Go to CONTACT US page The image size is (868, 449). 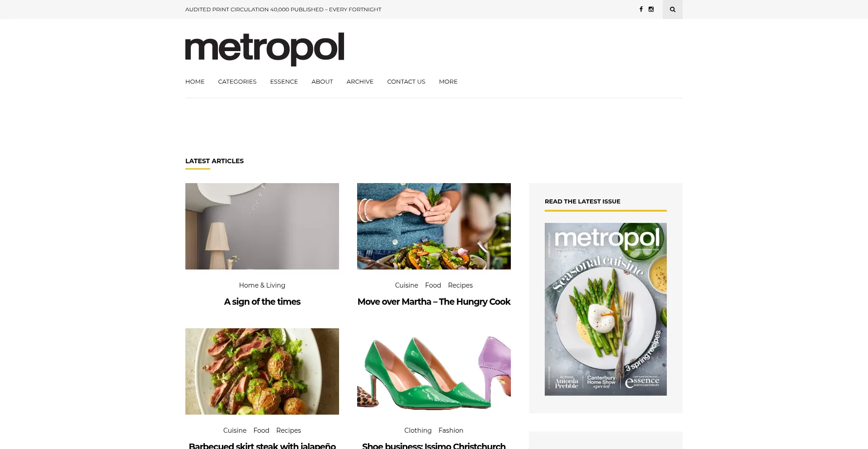tap(406, 82)
